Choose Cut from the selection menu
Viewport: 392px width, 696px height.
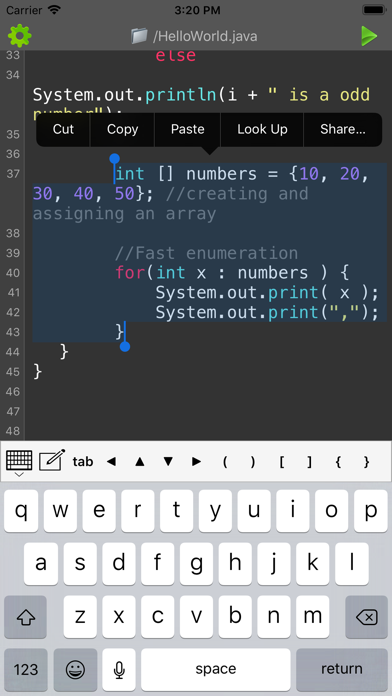tap(63, 129)
